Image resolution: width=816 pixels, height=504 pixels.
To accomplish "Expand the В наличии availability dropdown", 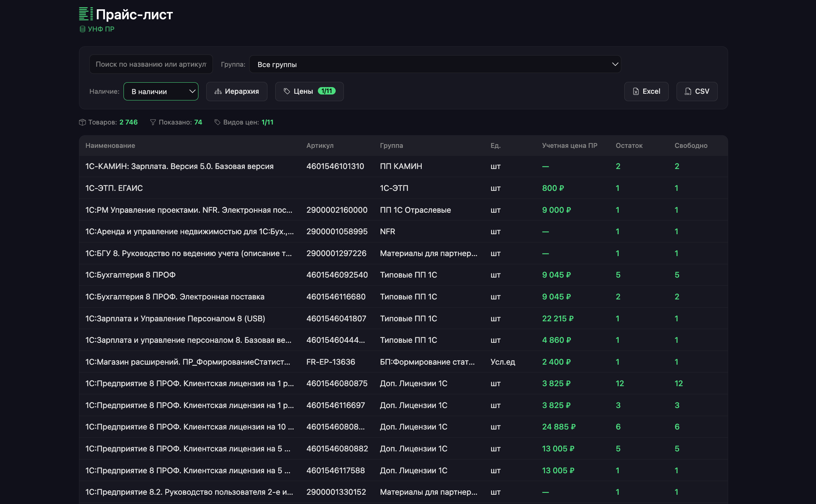I will tap(161, 92).
